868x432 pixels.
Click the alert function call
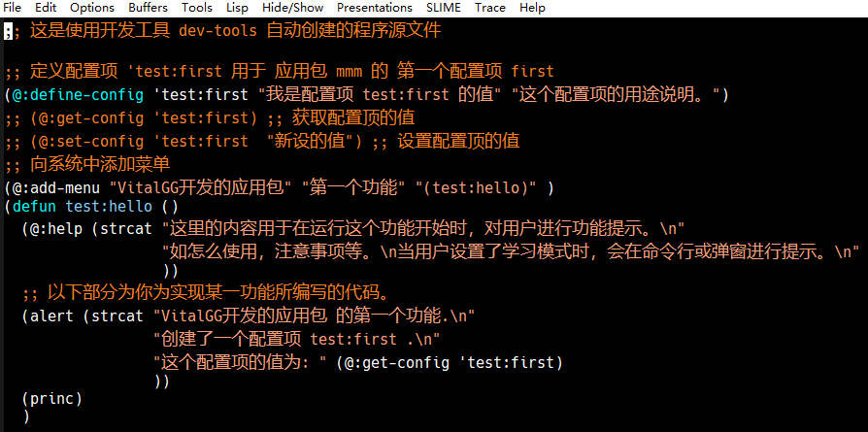tap(51, 316)
